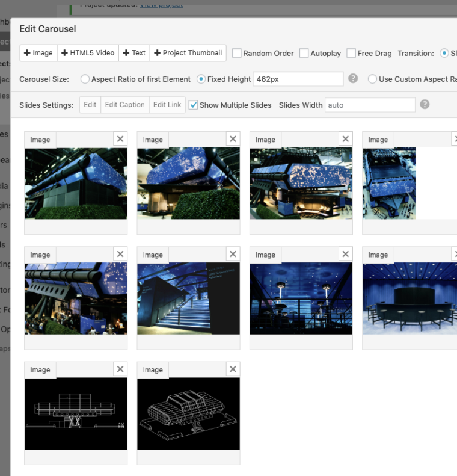Image resolution: width=457 pixels, height=476 pixels.
Task: Enable the Random Order checkbox
Action: [237, 53]
